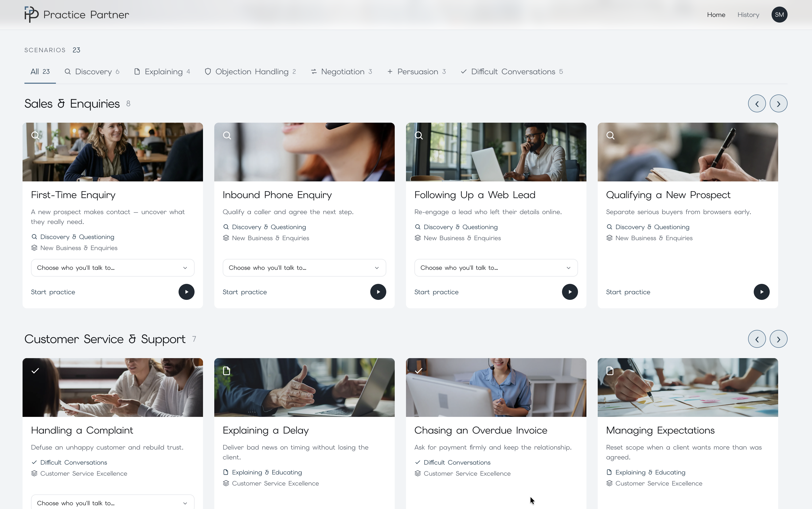Viewport: 812px width, 509px height.
Task: Show Negotiation scenarios tab
Action: pyautogui.click(x=342, y=72)
